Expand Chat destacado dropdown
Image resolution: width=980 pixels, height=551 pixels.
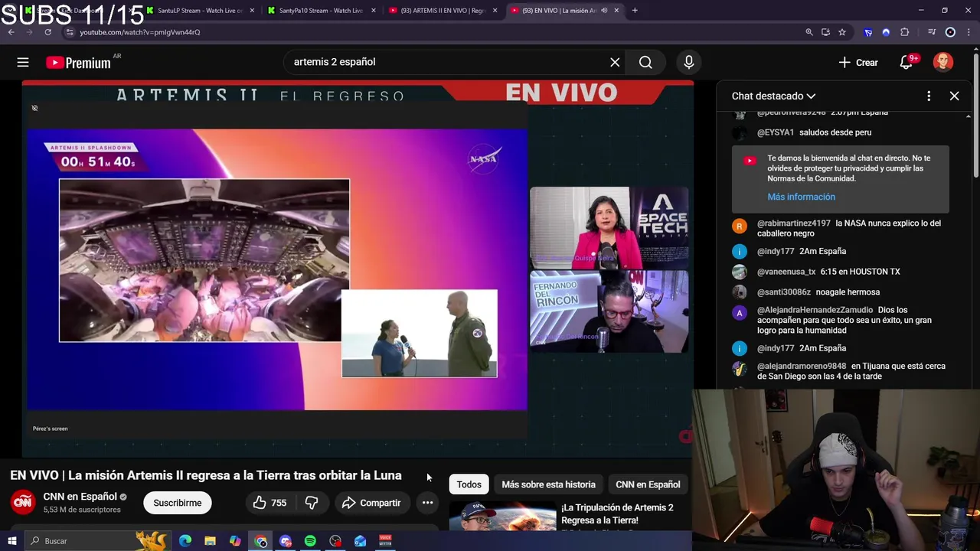pyautogui.click(x=773, y=96)
